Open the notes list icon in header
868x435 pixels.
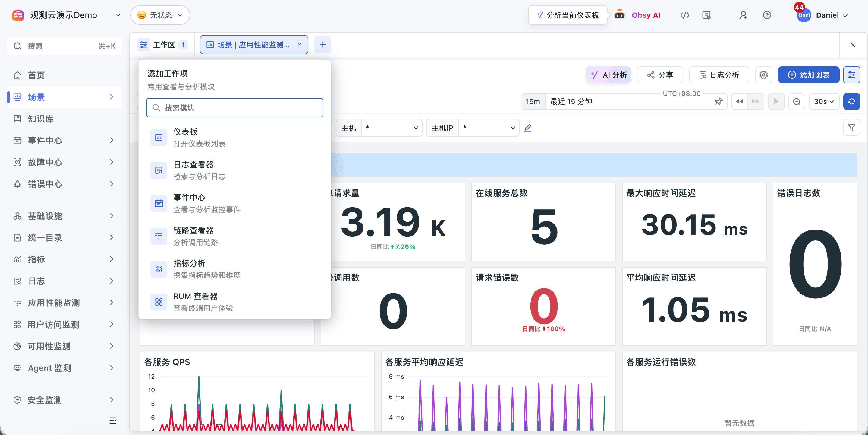[706, 15]
